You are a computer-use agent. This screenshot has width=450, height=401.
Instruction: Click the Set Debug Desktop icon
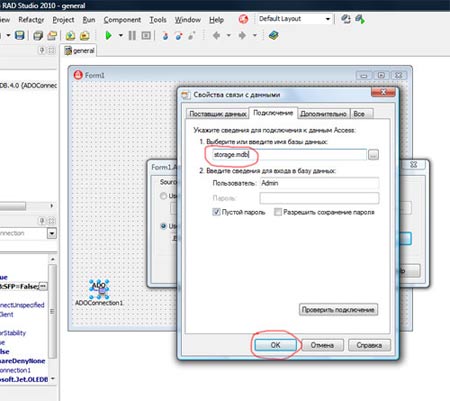point(360,19)
